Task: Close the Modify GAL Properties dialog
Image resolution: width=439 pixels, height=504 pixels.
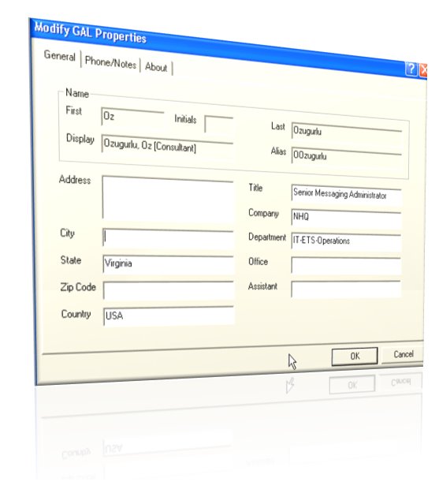Action: click(423, 70)
